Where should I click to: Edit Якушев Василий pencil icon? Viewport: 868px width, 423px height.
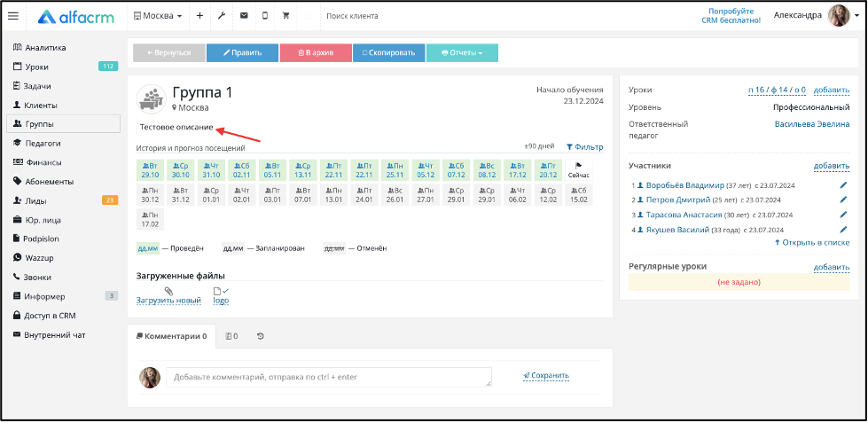pos(844,229)
